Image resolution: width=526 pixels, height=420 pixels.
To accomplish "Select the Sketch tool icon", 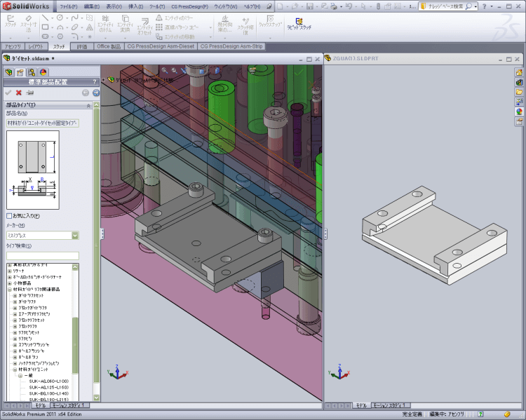I will [11, 21].
